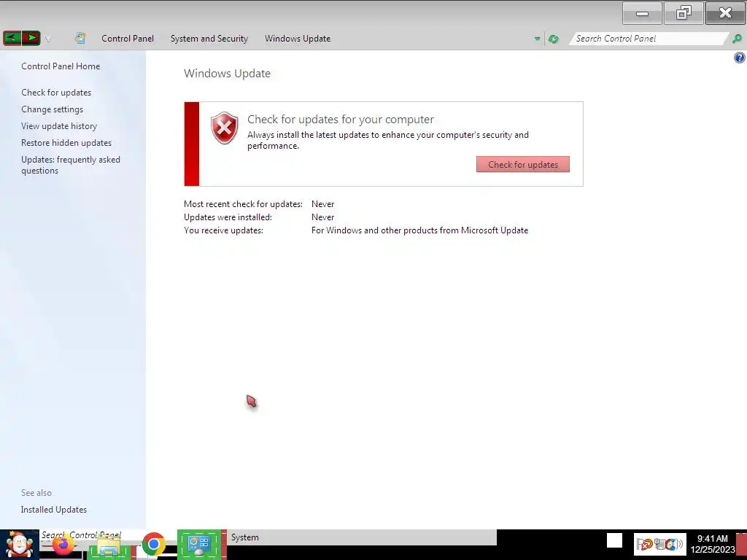Minimize the Windows Update window
This screenshot has width=747, height=560.
[642, 13]
